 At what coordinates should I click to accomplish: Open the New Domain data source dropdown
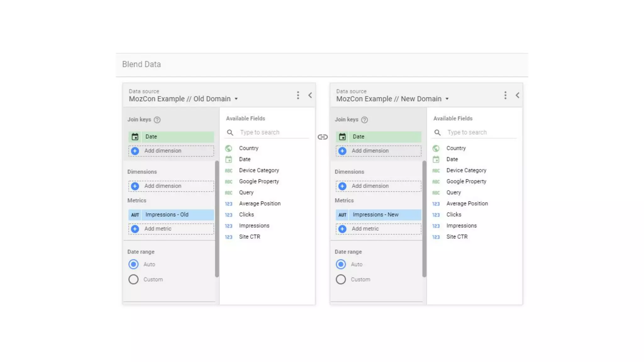point(447,99)
